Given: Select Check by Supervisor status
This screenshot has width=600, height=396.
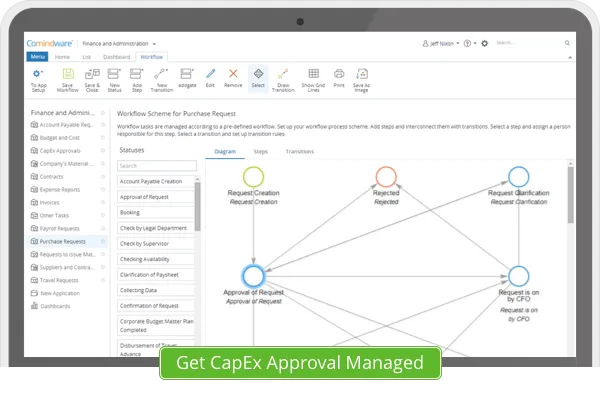Looking at the screenshot, I should click(156, 244).
